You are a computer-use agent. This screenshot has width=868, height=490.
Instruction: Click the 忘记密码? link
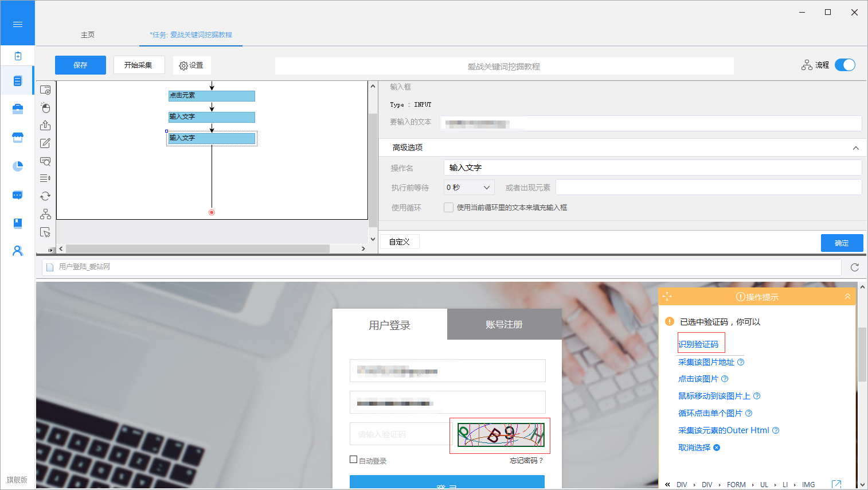point(526,461)
